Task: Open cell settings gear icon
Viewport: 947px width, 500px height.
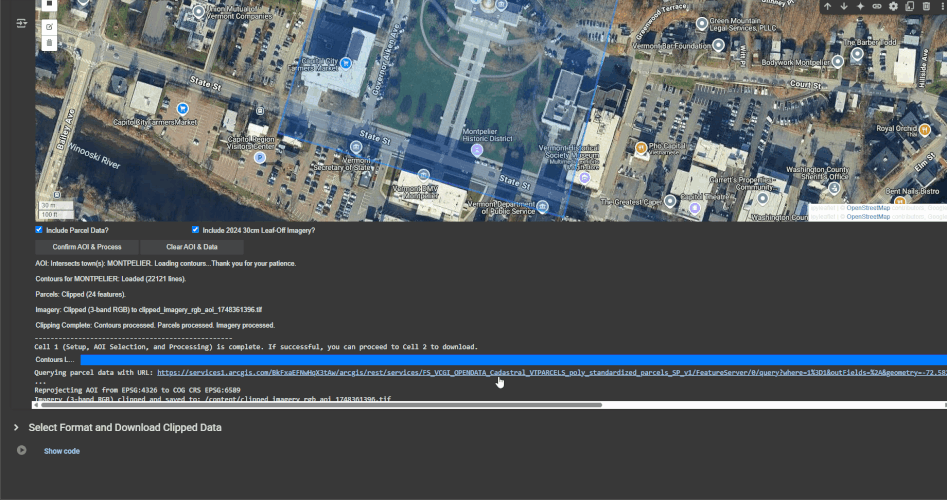Action: (893, 6)
